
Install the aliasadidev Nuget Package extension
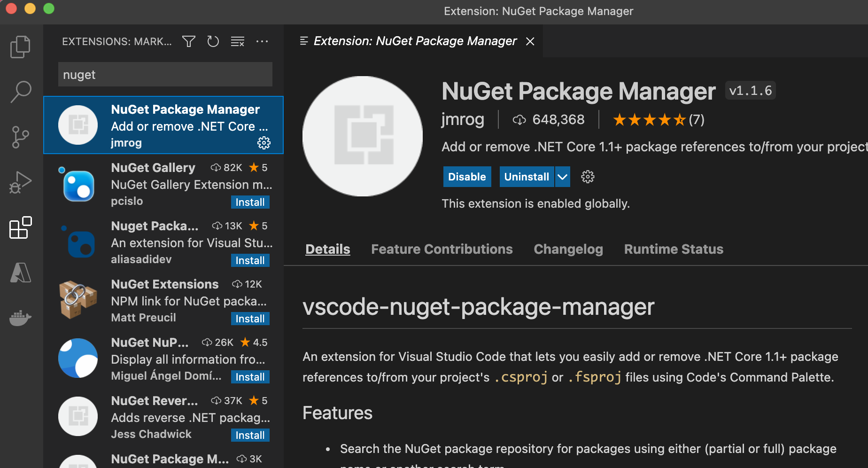point(250,260)
